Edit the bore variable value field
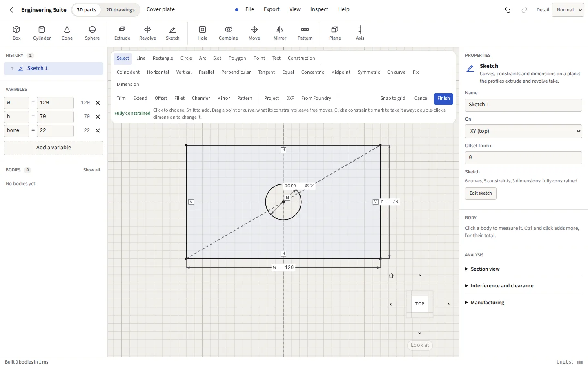The height and width of the screenshot is (368, 588). [x=55, y=131]
